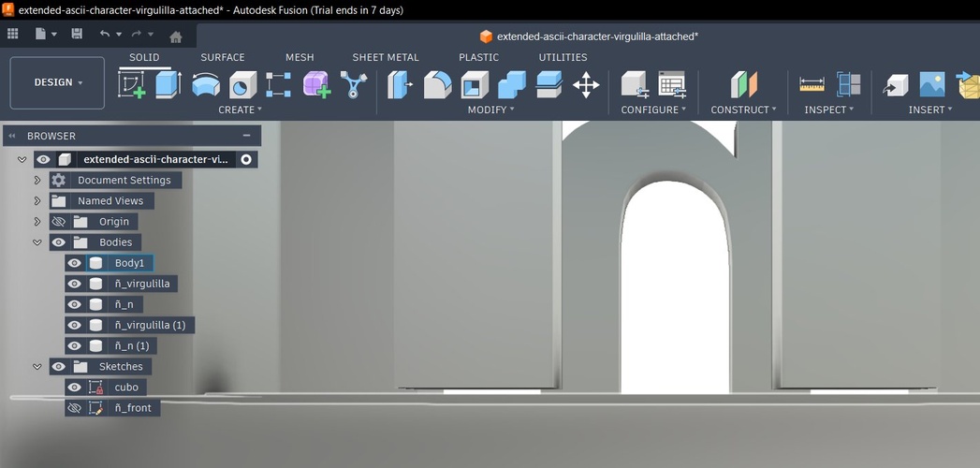Switch to the PLASTIC tab
Screen dimensions: 980x468
[x=478, y=57]
